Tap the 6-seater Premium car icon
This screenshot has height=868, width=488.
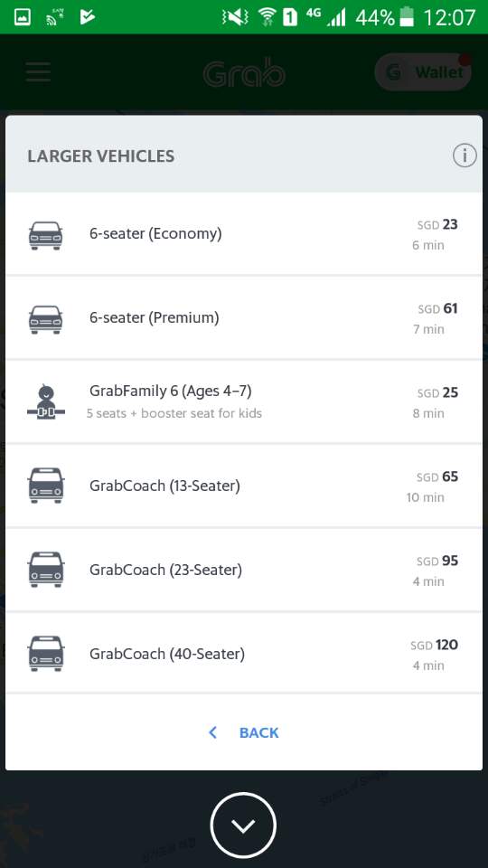[x=45, y=319]
